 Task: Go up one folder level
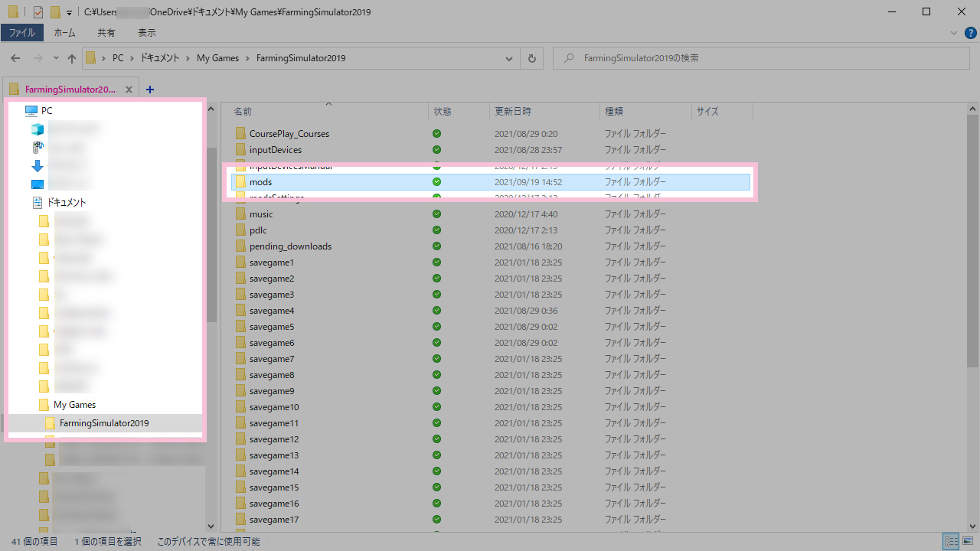pyautogui.click(x=72, y=58)
